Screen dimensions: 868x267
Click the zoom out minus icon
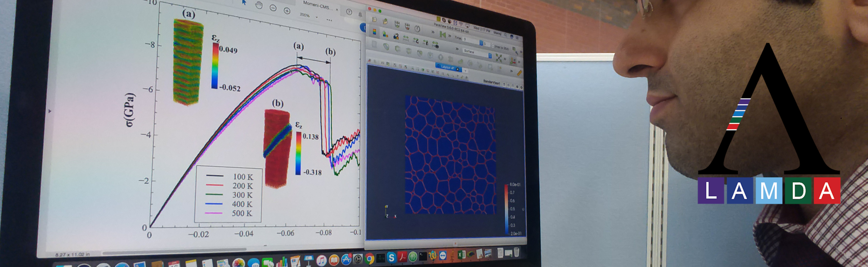(x=273, y=8)
